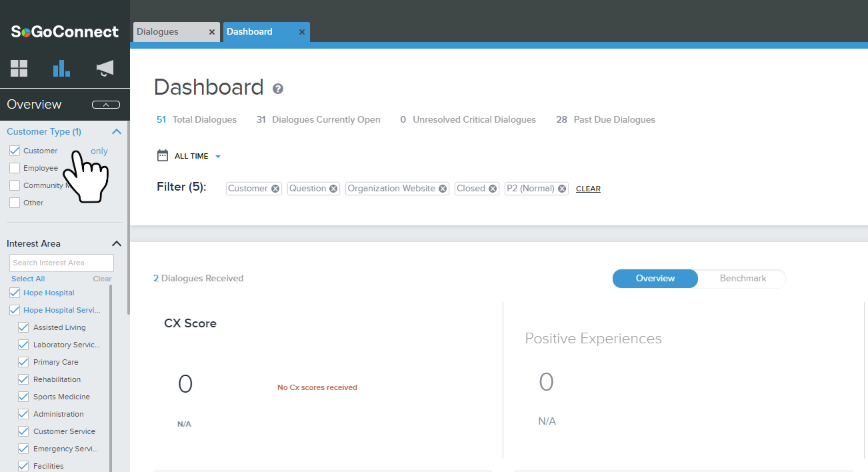Click the Unresolved Critical Dialogues stat
Screen dimensions: 868x472
pos(468,120)
